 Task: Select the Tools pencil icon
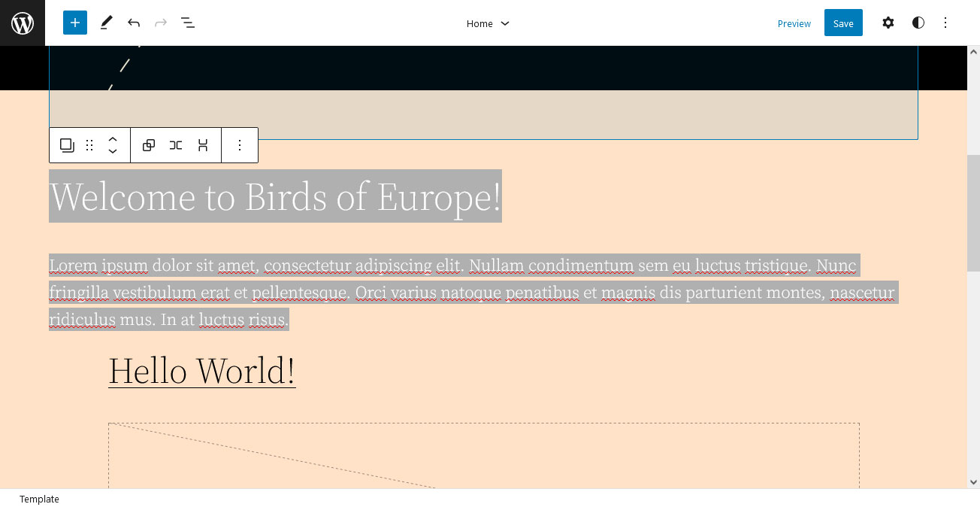106,23
